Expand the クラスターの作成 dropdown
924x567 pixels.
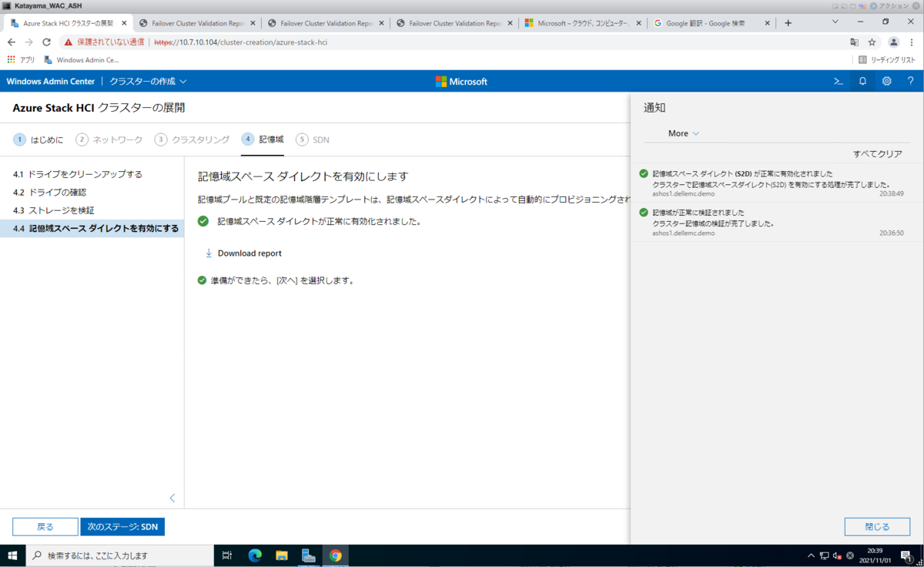(148, 81)
